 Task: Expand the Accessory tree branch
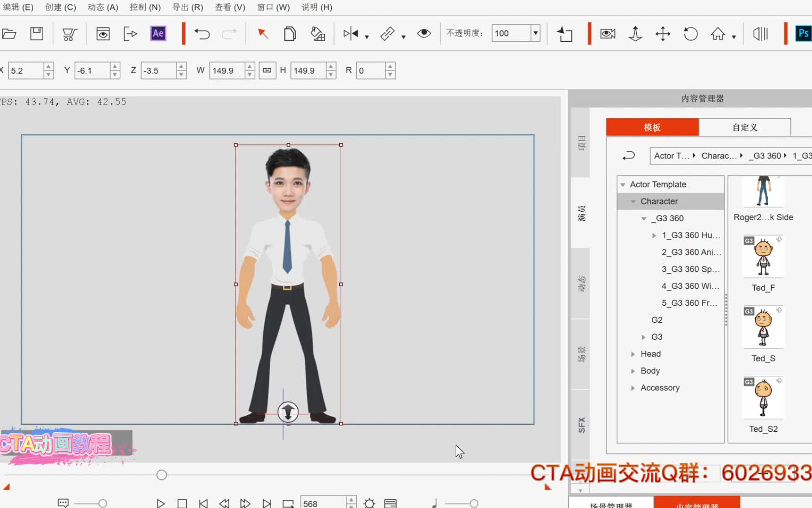click(633, 388)
